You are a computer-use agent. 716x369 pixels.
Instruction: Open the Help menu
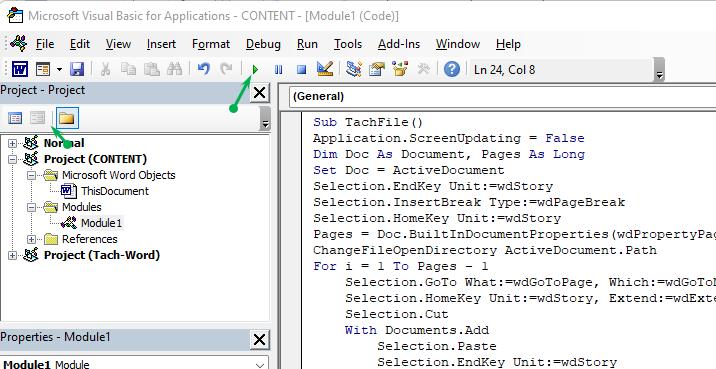click(x=508, y=44)
